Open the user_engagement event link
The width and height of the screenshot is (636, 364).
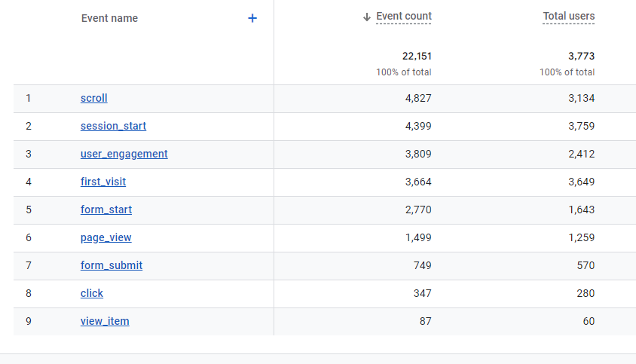[124, 154]
